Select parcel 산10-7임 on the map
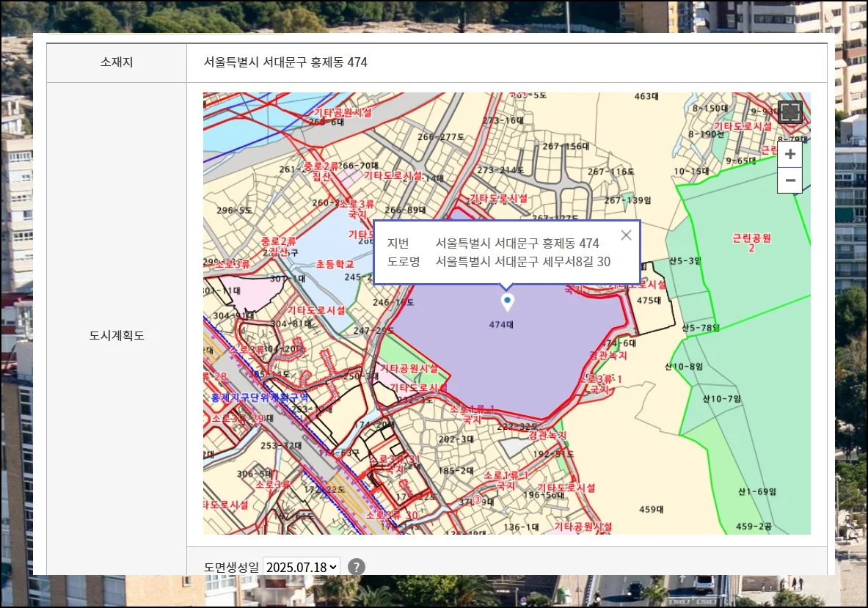This screenshot has height=608, width=868. (723, 399)
